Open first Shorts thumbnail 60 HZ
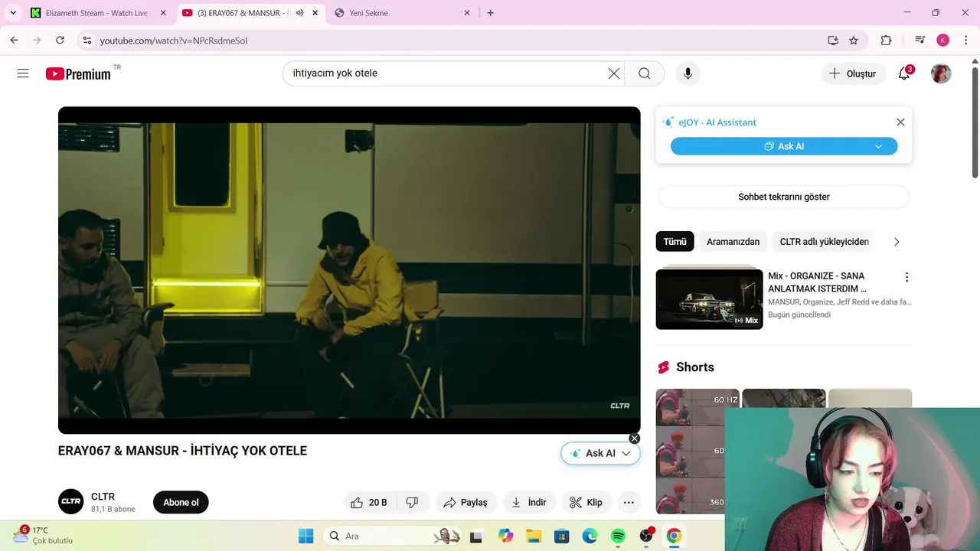The height and width of the screenshot is (551, 980). 697,452
